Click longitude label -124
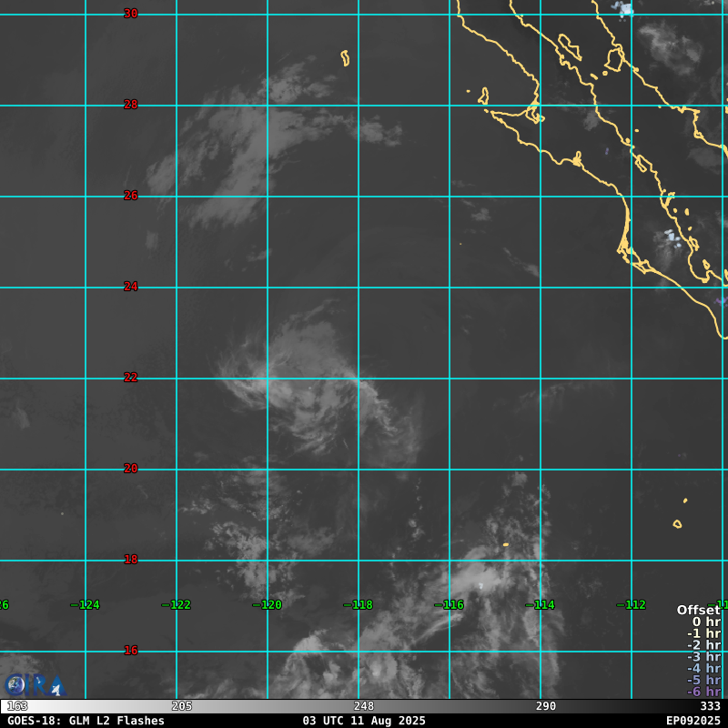 click(x=86, y=605)
